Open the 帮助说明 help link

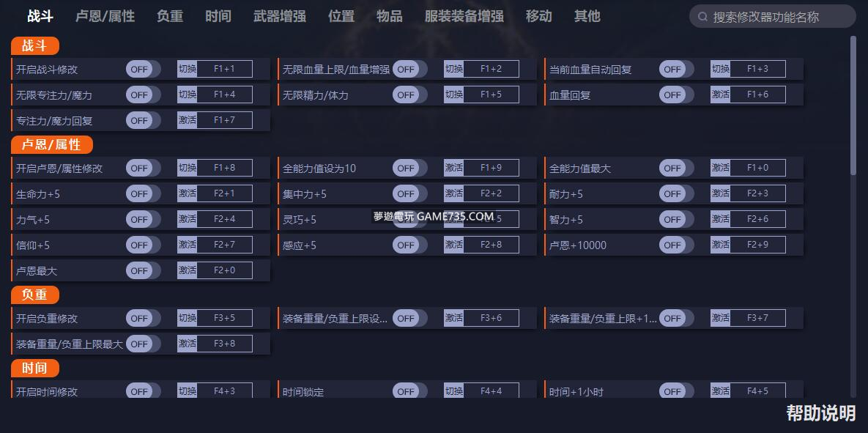[x=820, y=413]
